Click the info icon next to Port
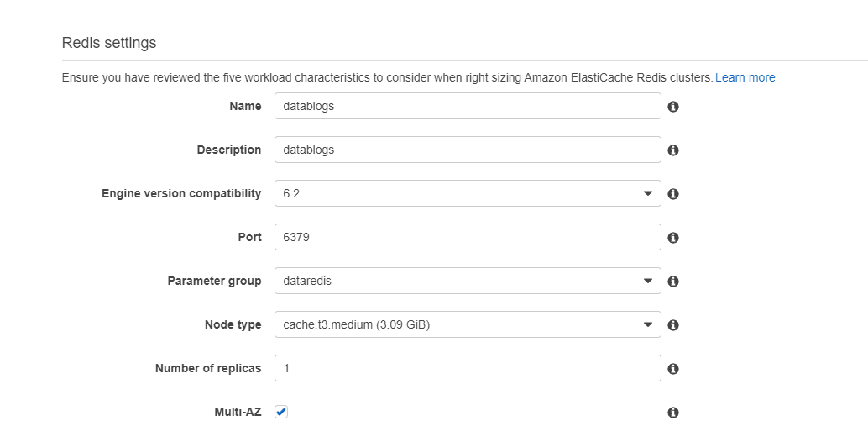The width and height of the screenshot is (868, 442). 673,238
